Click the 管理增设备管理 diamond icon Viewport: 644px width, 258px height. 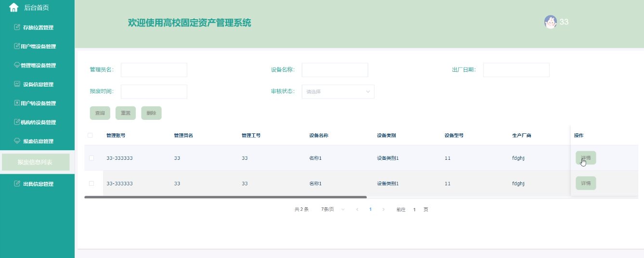[17, 65]
